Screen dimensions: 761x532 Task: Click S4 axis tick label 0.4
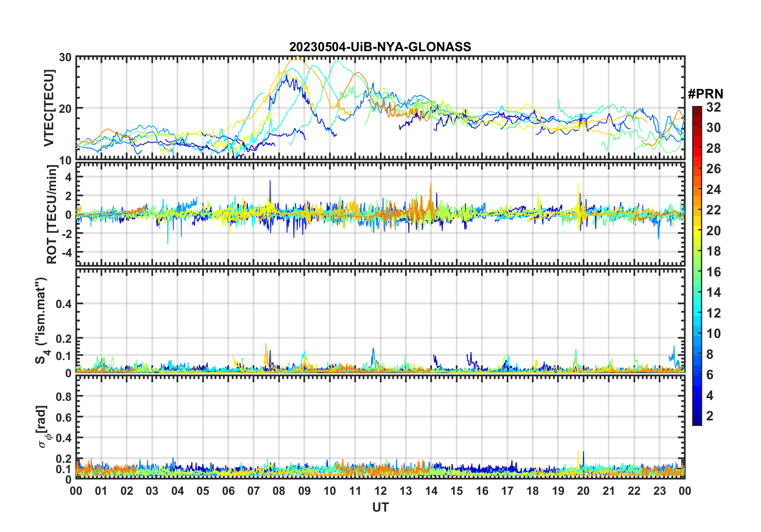(x=64, y=304)
